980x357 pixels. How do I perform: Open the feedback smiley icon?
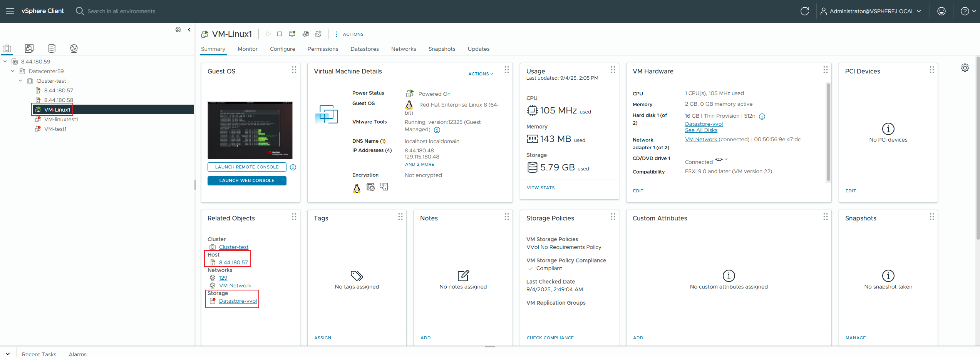click(x=941, y=11)
